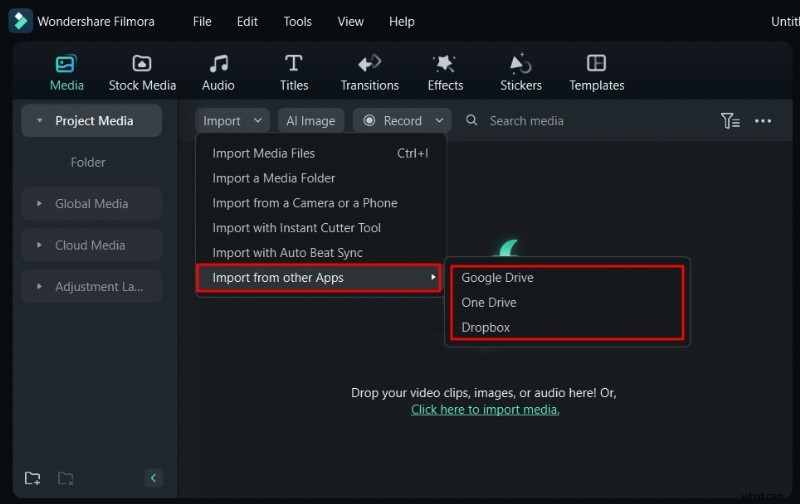Open the Stickers tab
The height and width of the screenshot is (504, 800).
coord(521,64)
